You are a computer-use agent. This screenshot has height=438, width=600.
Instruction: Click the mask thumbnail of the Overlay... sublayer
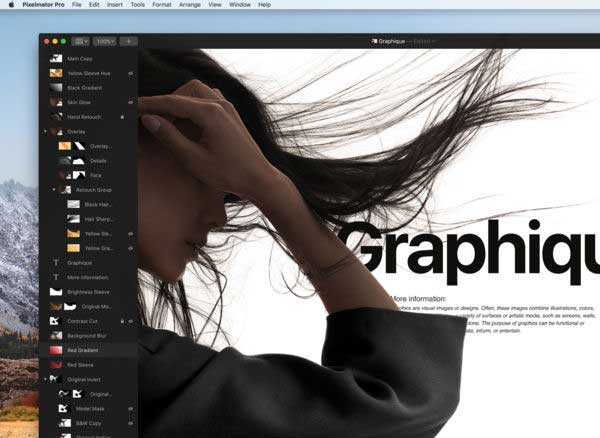(79, 146)
